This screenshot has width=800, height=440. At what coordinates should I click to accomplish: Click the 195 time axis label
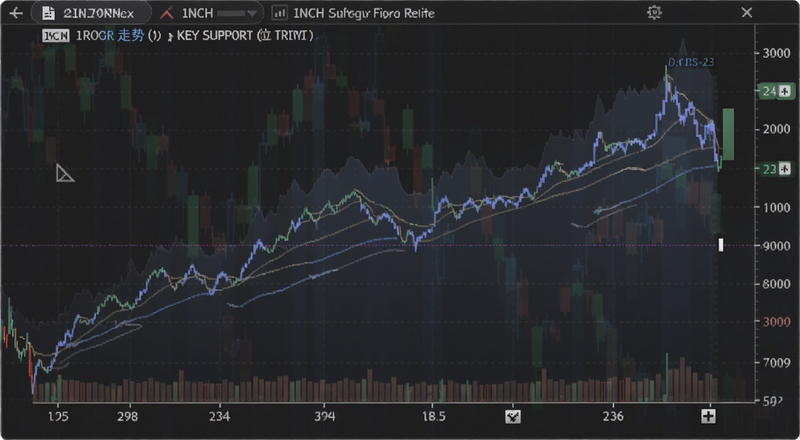(58, 417)
